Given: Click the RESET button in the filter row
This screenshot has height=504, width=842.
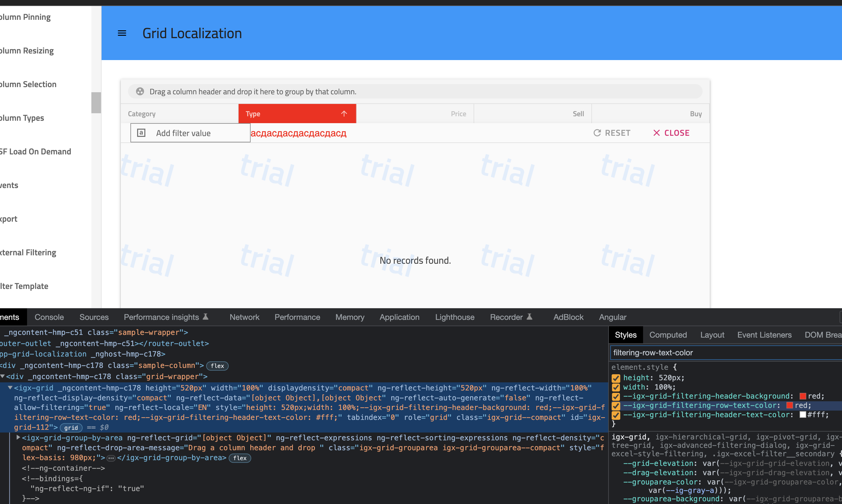Looking at the screenshot, I should (x=618, y=132).
